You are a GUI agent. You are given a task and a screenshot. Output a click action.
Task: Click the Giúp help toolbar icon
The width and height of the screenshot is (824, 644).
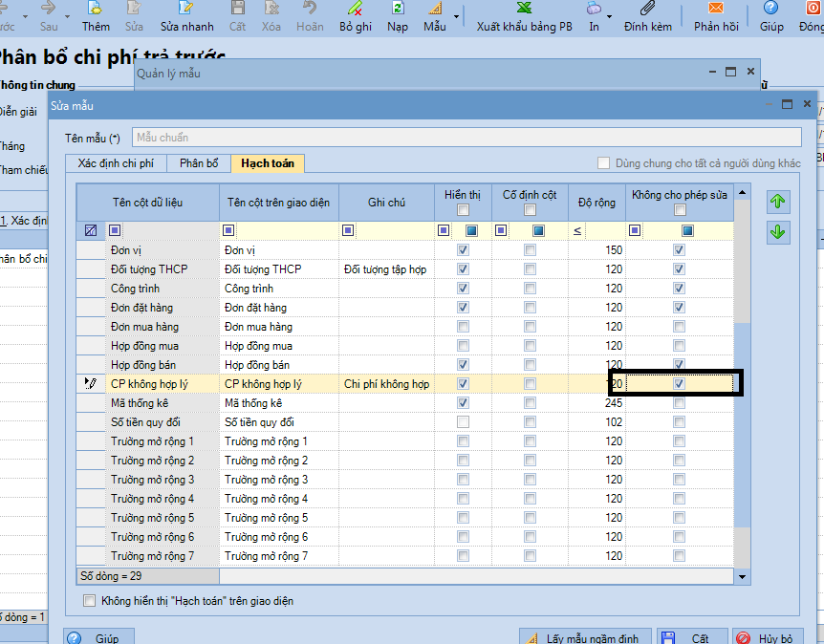(770, 8)
